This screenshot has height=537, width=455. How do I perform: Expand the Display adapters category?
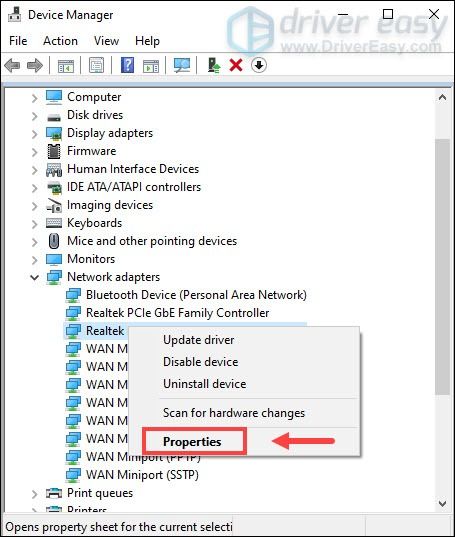pyautogui.click(x=35, y=133)
